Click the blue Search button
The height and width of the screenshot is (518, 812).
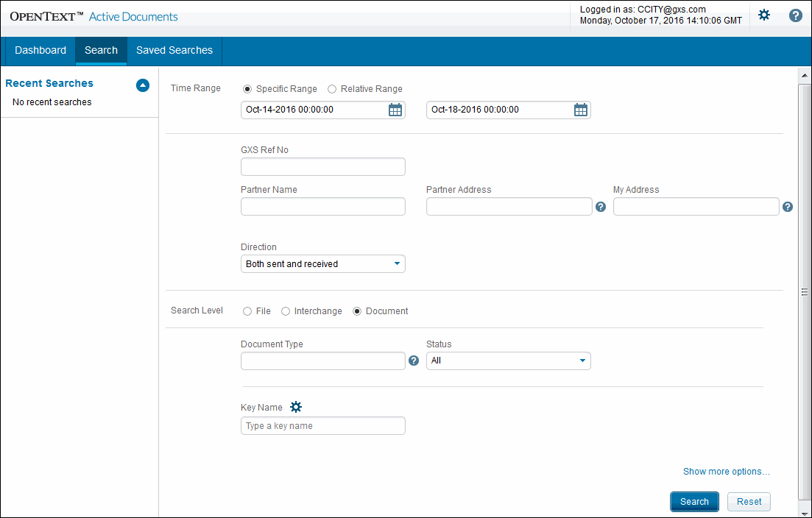coord(694,502)
